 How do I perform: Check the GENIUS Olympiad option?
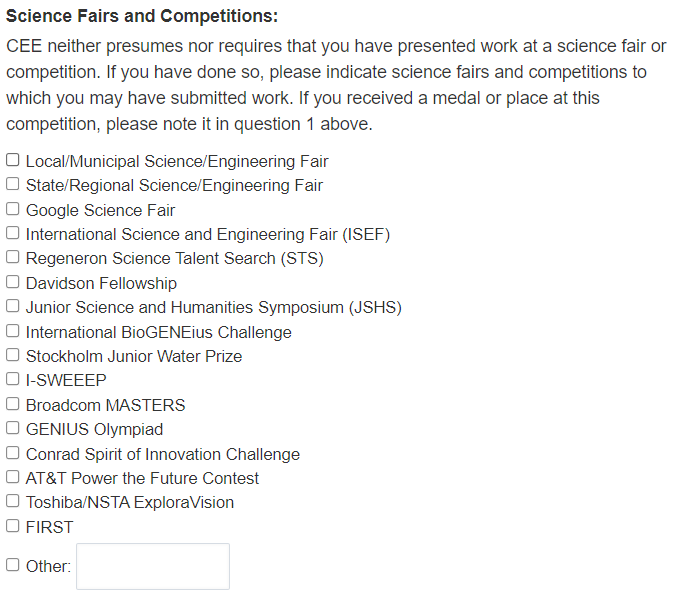pyautogui.click(x=13, y=428)
